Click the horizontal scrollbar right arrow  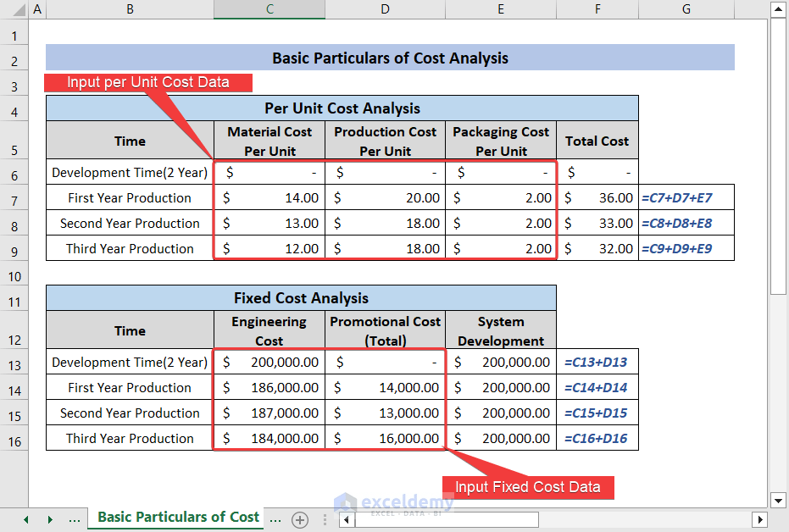click(761, 519)
